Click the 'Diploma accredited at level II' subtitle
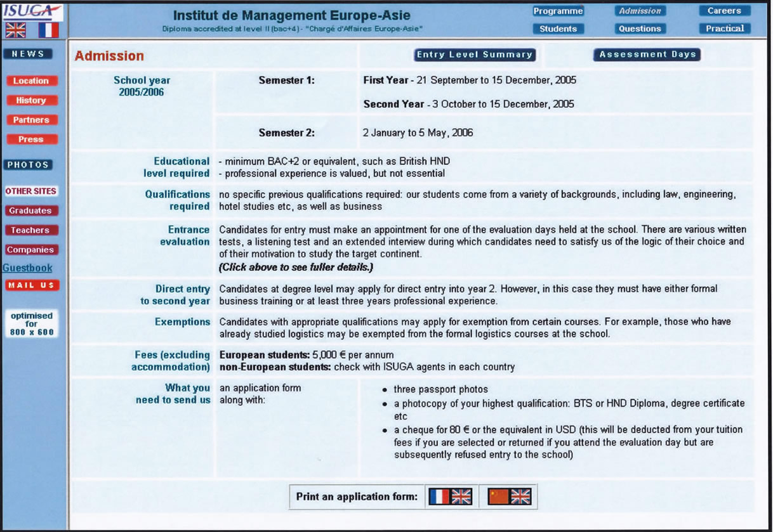 [292, 29]
